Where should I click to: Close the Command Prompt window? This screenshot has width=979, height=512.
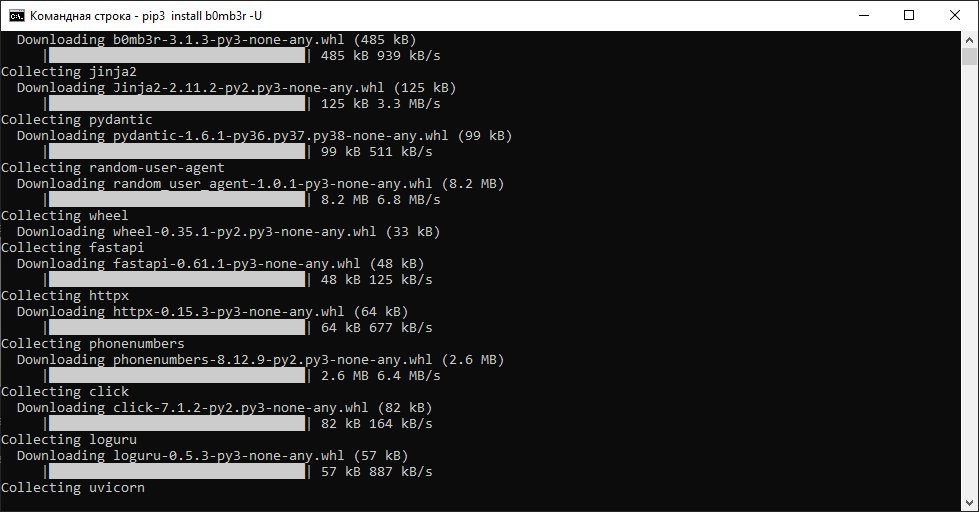pos(955,15)
